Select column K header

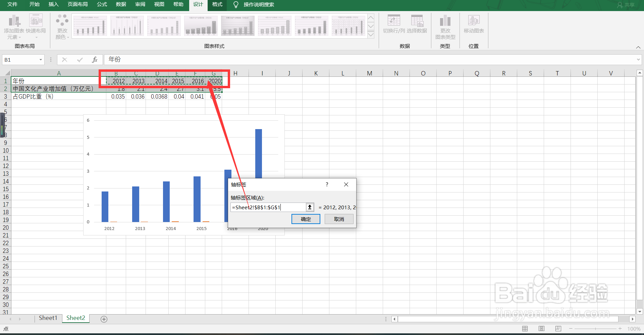click(x=316, y=73)
